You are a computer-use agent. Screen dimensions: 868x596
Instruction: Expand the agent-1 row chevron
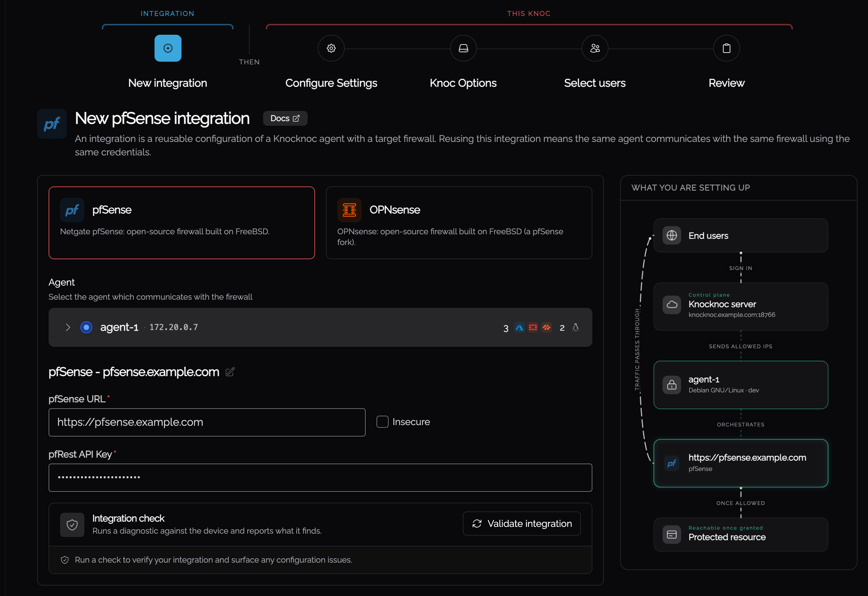click(x=67, y=328)
